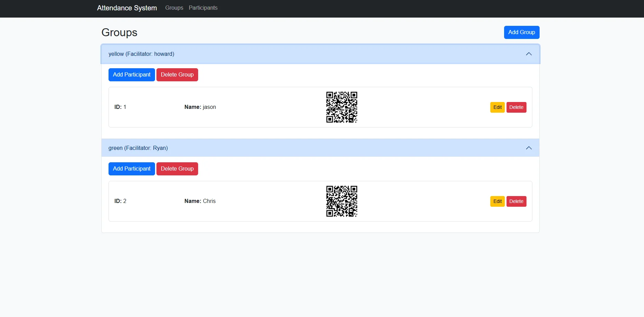644x317 pixels.
Task: Click the Attendance System brand link
Action: click(x=127, y=8)
